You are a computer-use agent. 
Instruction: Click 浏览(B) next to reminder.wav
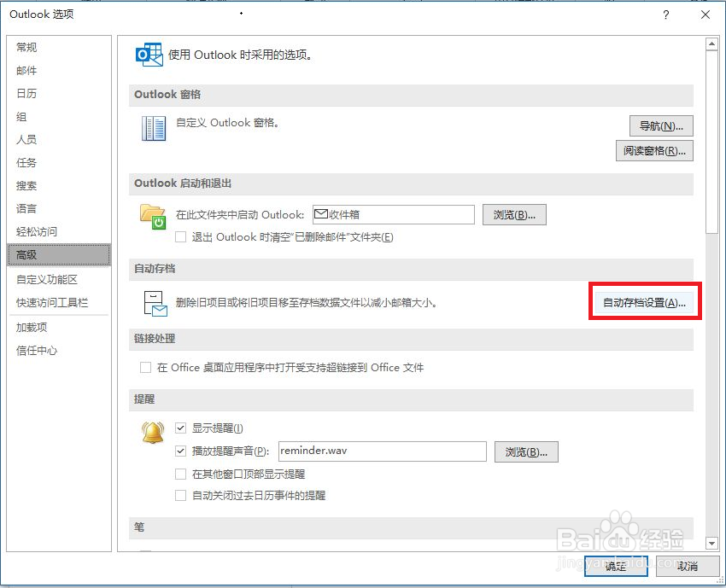(x=526, y=451)
